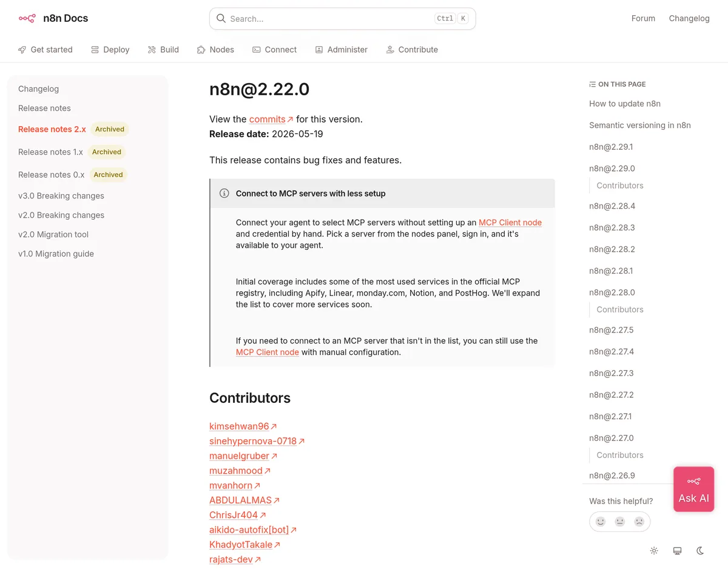728x569 pixels.
Task: Click the Administer user icon
Action: pyautogui.click(x=319, y=50)
